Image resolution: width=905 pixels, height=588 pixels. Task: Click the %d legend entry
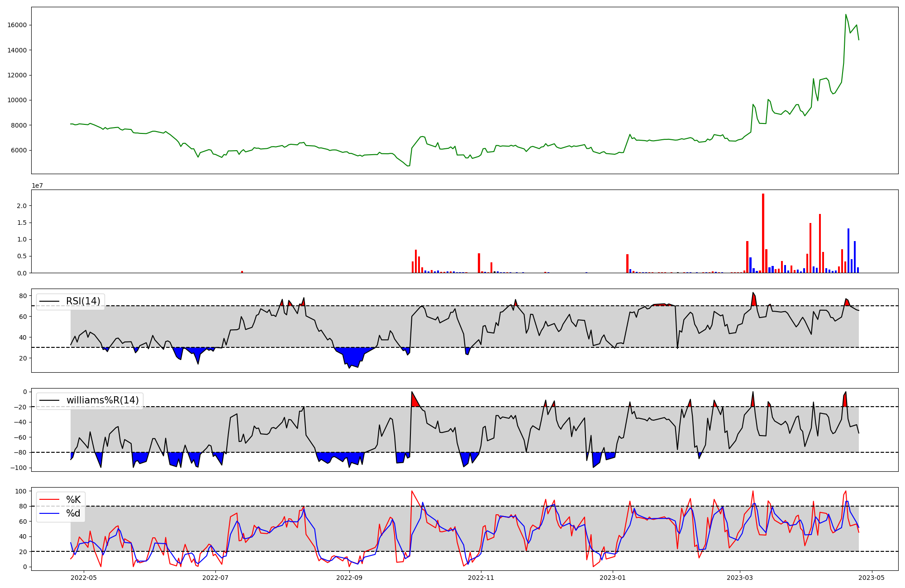pyautogui.click(x=73, y=513)
